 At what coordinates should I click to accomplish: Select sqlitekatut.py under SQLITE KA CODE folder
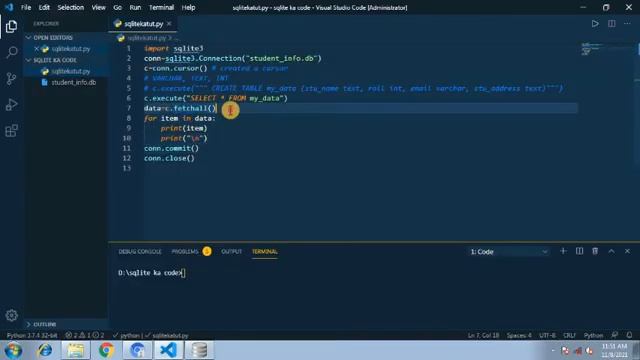pos(71,71)
